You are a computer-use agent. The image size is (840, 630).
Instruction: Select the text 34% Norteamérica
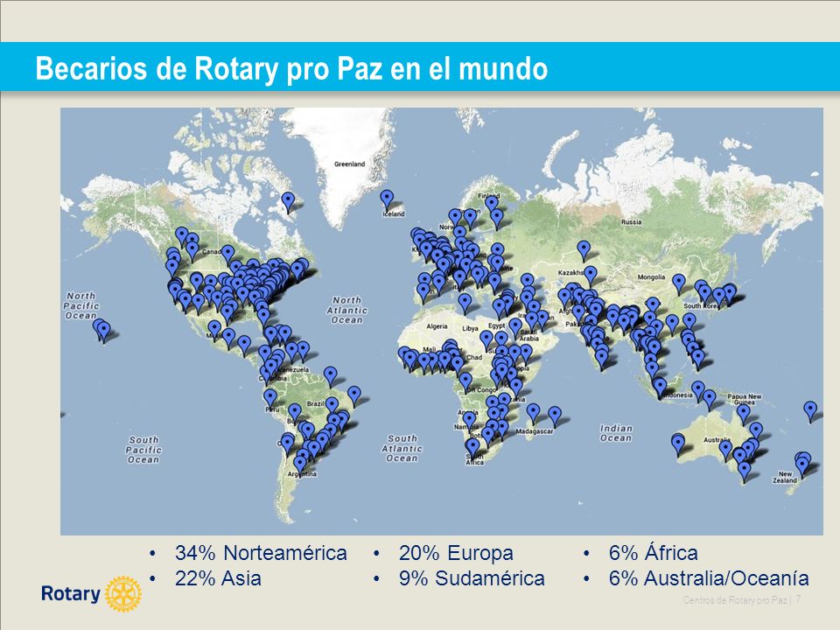261,553
